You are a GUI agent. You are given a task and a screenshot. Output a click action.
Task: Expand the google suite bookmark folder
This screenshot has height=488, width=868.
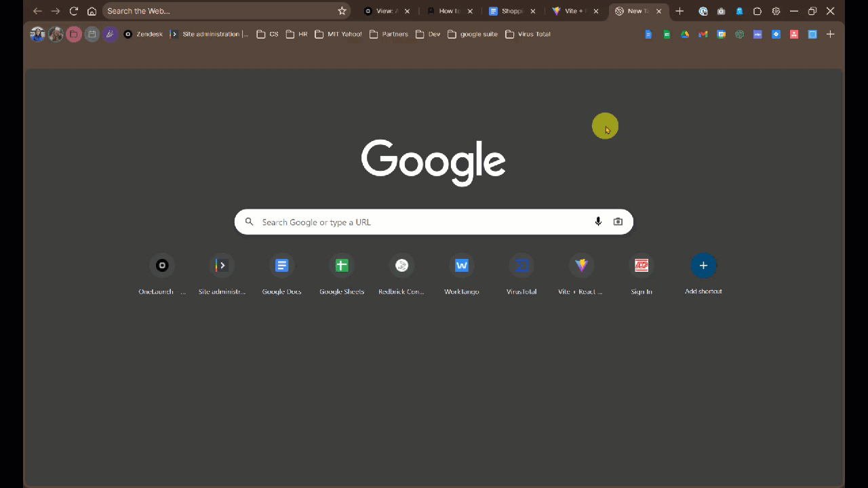click(473, 34)
